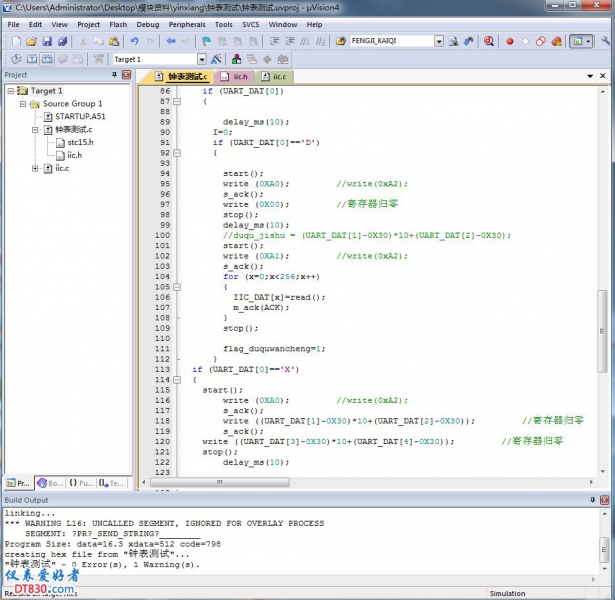Click the Navigate Backwards arrow icon
The height and width of the screenshot is (600, 615).
[171, 42]
